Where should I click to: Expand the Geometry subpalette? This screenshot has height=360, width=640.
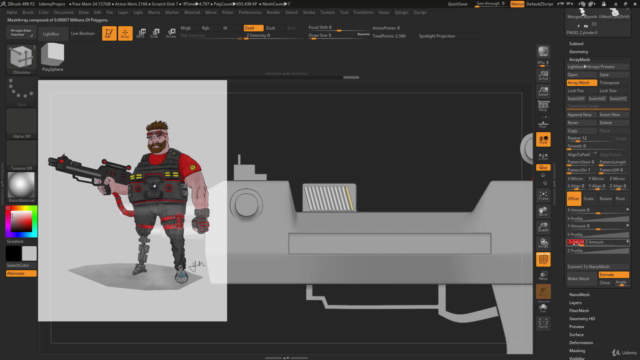click(x=579, y=51)
